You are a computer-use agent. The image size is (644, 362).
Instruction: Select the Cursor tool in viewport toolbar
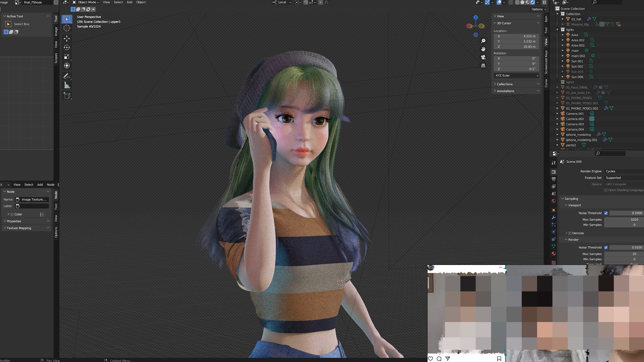[67, 28]
